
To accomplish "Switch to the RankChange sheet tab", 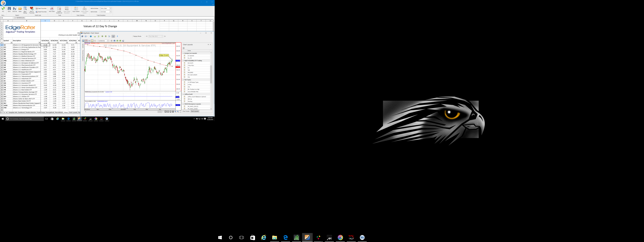I will point(41,112).
